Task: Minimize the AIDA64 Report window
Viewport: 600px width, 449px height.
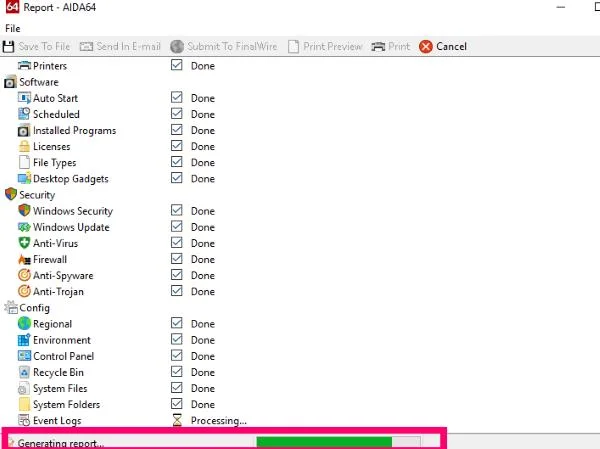Action: 561,7
